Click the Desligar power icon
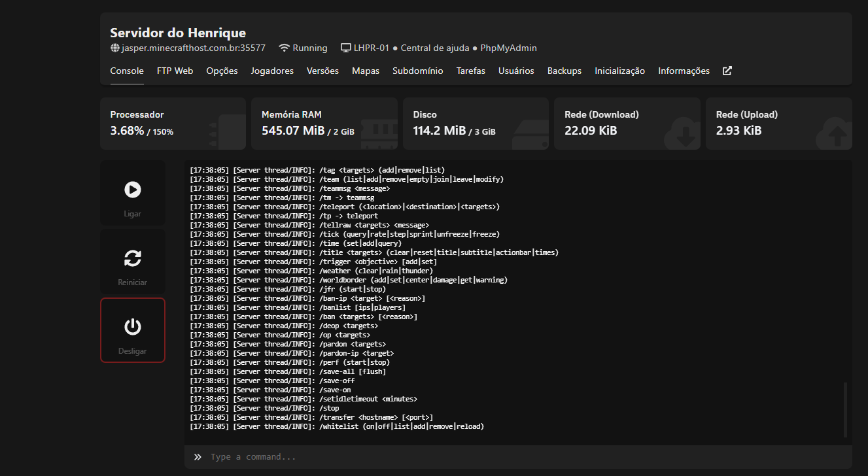Screen dimensions: 868x476 tap(132, 326)
